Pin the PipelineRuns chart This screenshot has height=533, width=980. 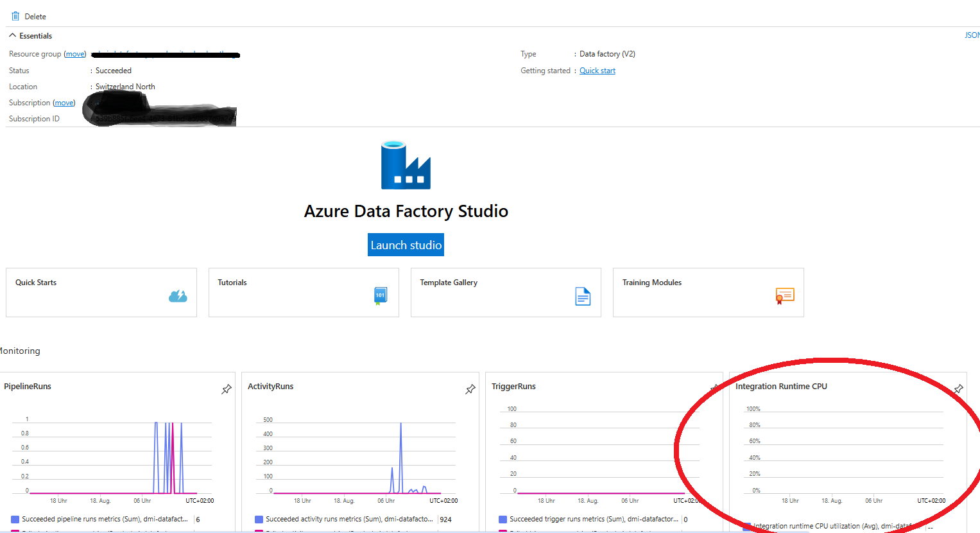tap(227, 389)
